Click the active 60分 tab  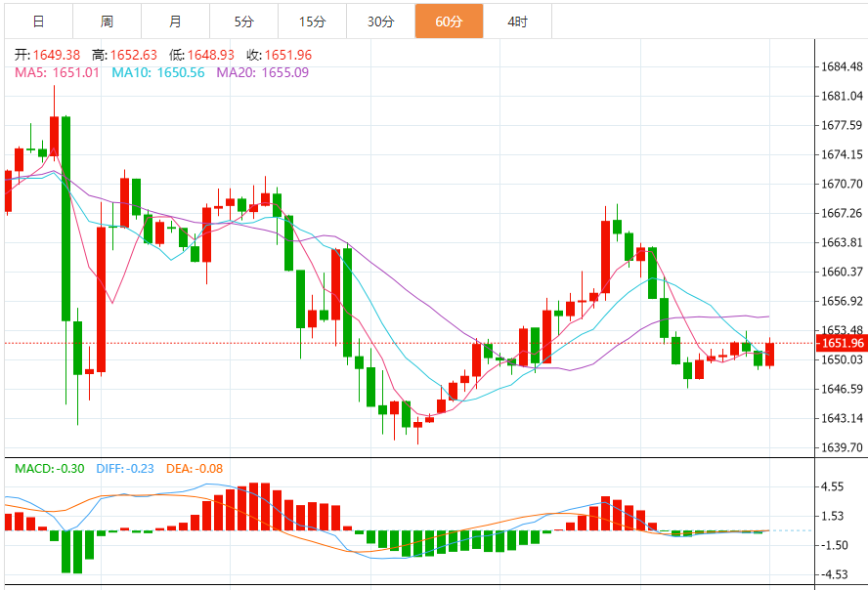(x=449, y=21)
